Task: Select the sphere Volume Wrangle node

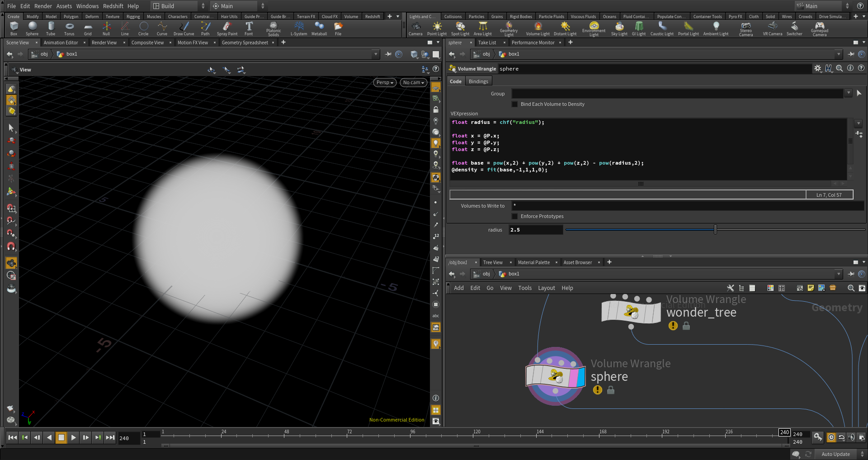Action: click(x=556, y=376)
